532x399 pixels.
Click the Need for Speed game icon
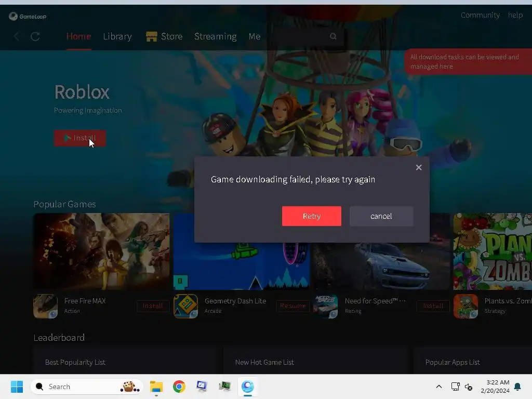tap(326, 306)
